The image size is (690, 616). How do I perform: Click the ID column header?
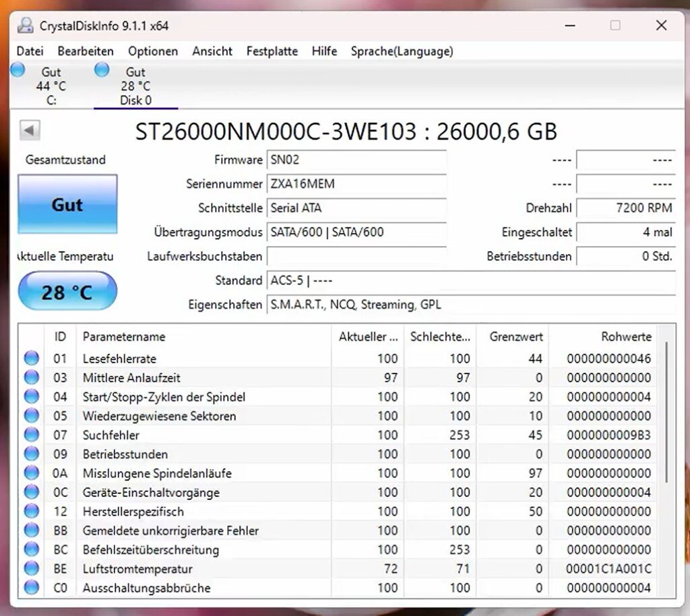click(60, 336)
